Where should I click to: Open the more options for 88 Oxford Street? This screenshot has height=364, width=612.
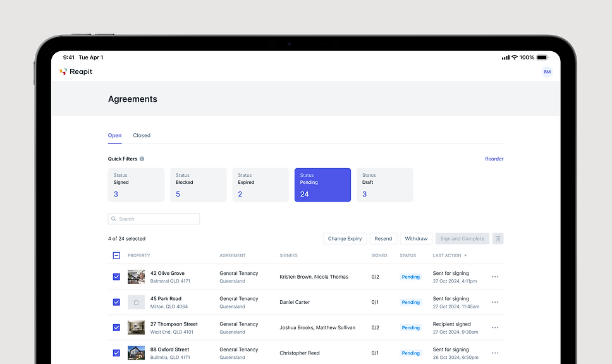[x=495, y=353]
